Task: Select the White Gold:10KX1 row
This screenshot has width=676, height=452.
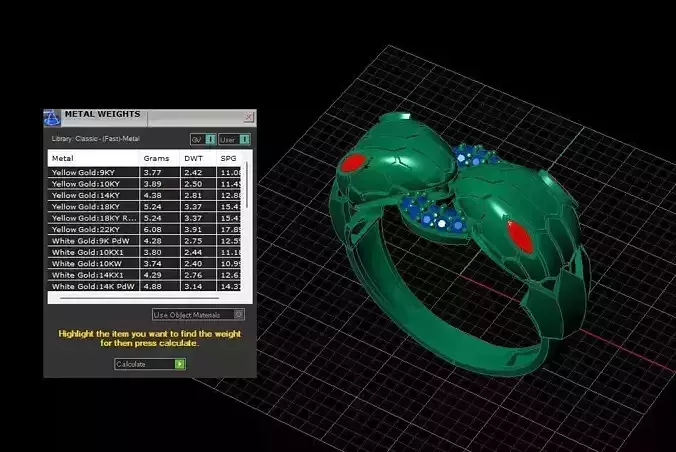Action: point(144,252)
